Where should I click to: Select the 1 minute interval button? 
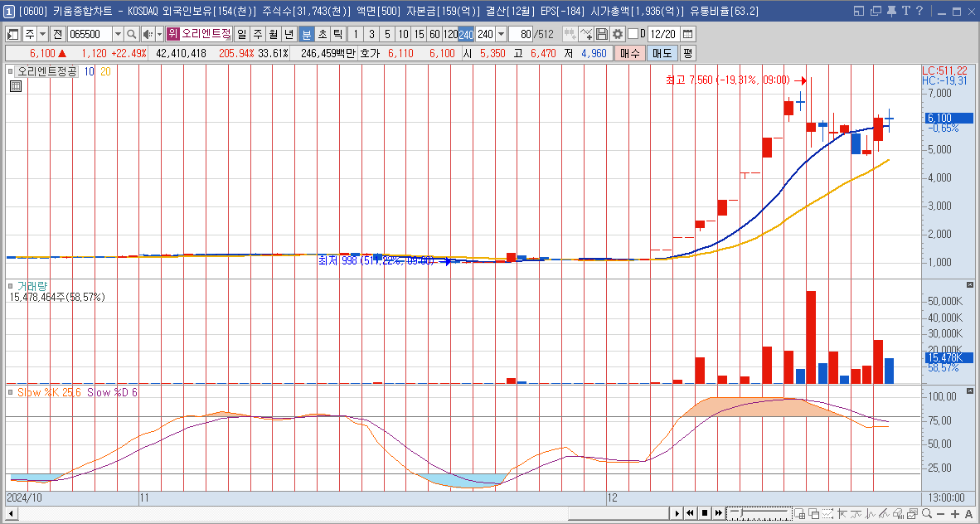pos(357,34)
